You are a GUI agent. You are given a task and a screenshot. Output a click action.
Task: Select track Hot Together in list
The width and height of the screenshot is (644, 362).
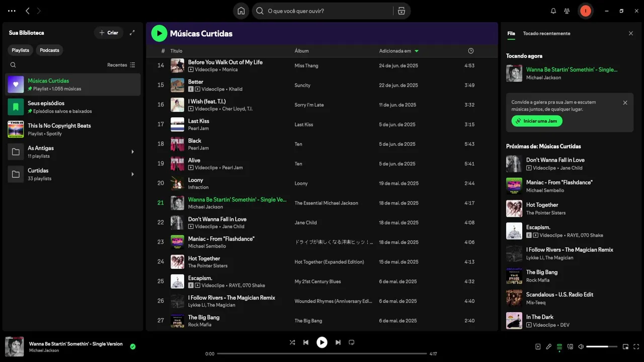click(322, 262)
